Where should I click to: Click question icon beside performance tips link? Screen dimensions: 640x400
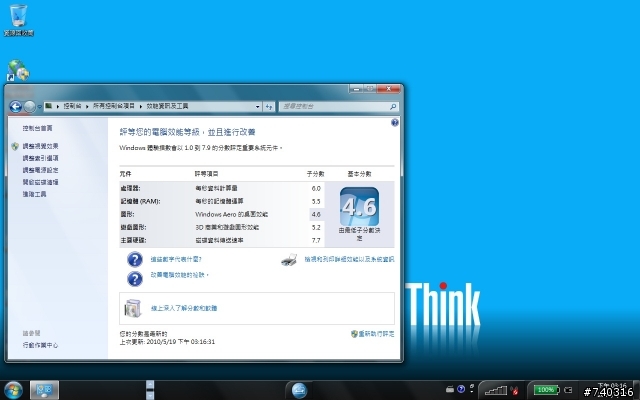click(x=135, y=279)
